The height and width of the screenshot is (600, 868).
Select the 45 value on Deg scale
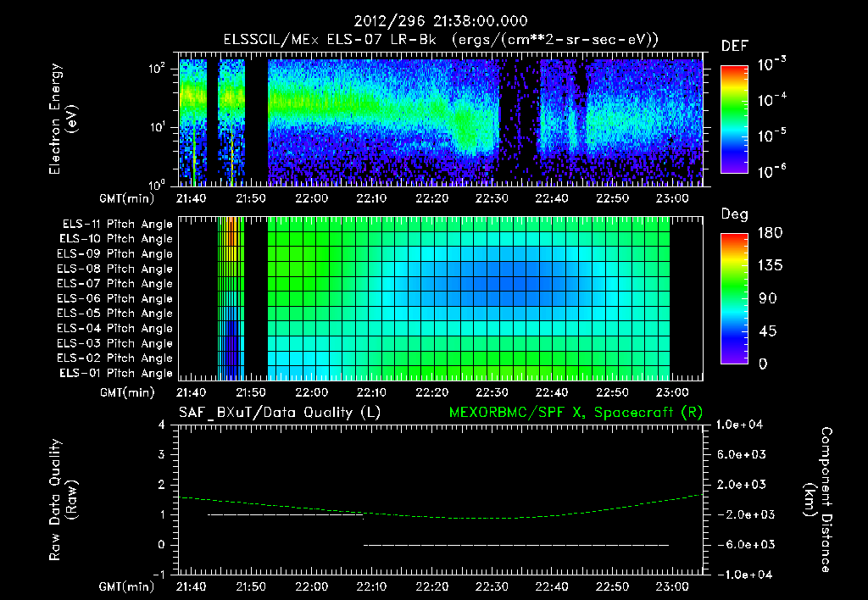tap(766, 331)
